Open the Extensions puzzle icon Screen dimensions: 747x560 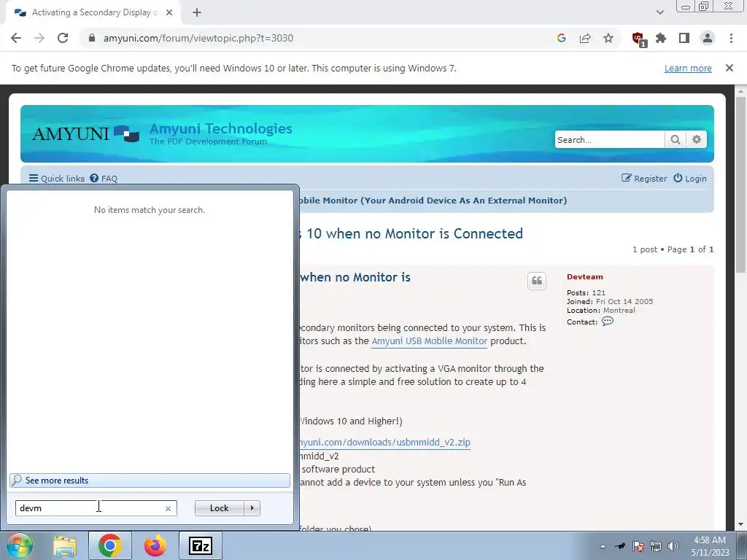tap(661, 38)
